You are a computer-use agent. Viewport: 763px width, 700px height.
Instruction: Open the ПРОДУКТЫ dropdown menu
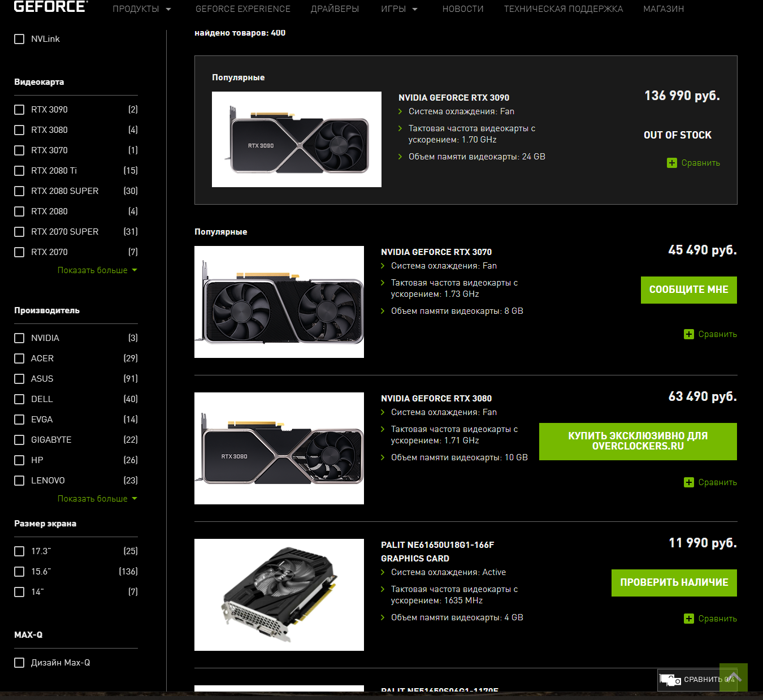[142, 9]
